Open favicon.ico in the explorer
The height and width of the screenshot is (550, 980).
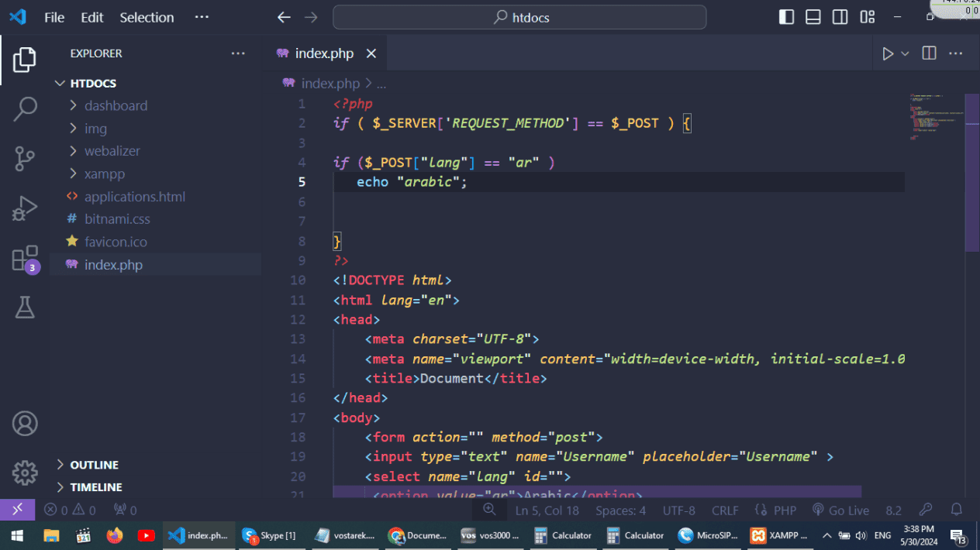[x=155, y=242]
